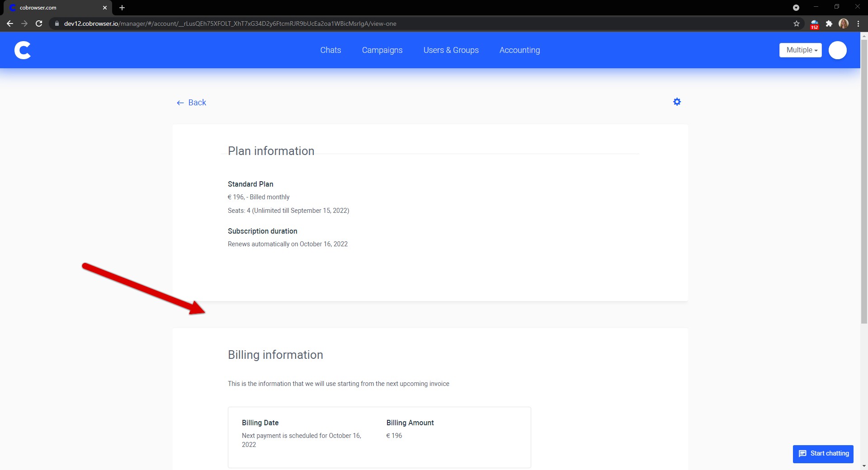
Task: Switch to the Accounting section
Action: click(519, 50)
